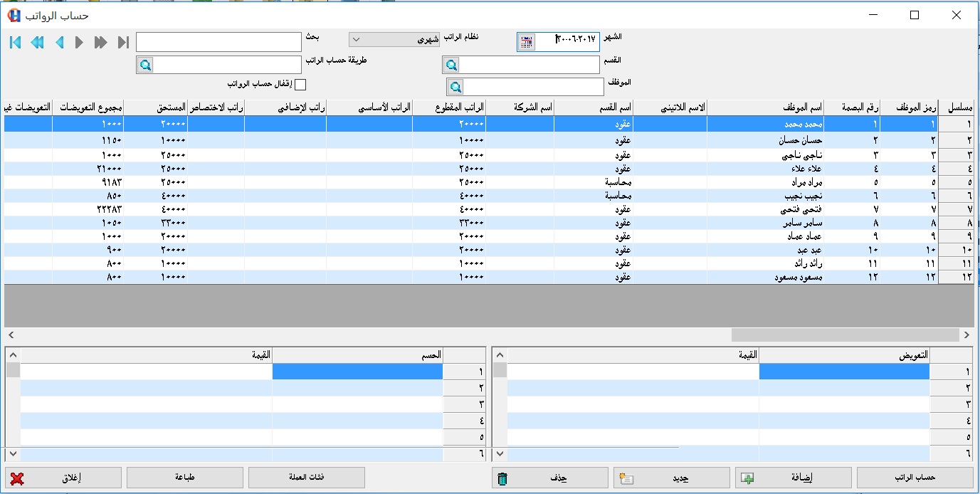
Task: Click the طباعة print button
Action: [185, 478]
